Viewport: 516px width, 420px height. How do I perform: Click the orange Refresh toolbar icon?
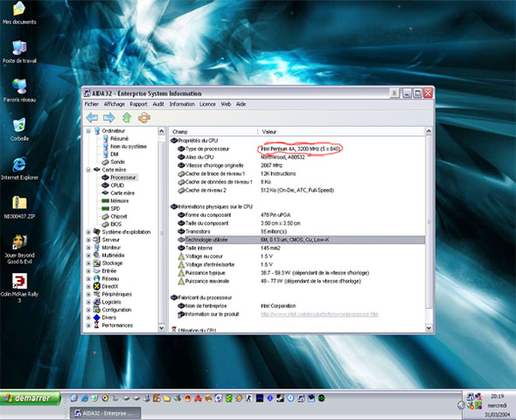point(144,117)
